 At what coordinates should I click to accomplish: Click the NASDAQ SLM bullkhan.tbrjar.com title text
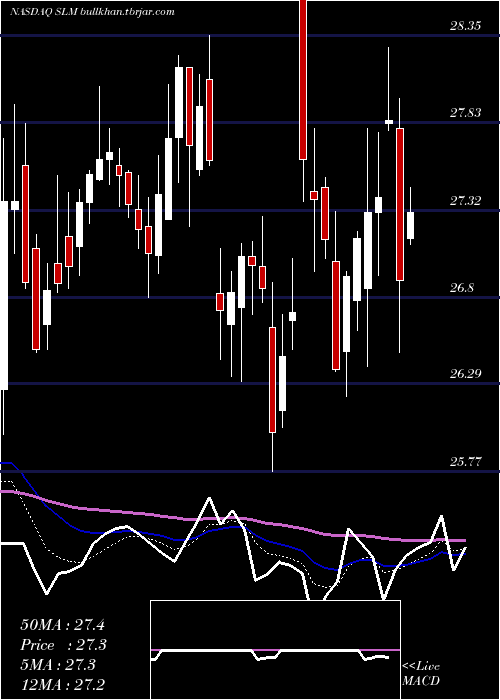(x=92, y=12)
